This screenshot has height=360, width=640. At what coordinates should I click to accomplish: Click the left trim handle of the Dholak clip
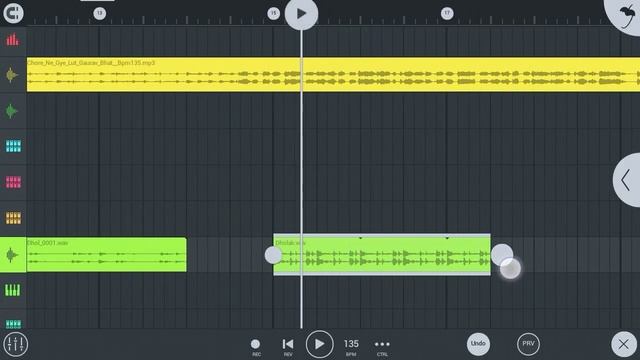273,255
